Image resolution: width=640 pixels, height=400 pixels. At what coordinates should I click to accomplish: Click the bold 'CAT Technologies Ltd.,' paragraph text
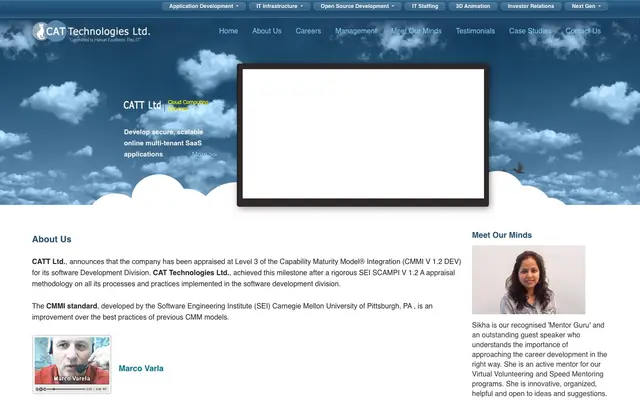191,273
